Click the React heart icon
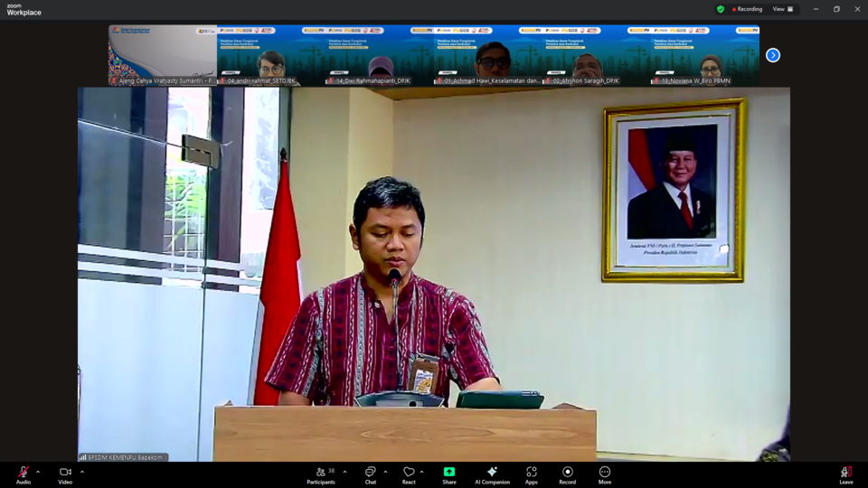 [409, 474]
